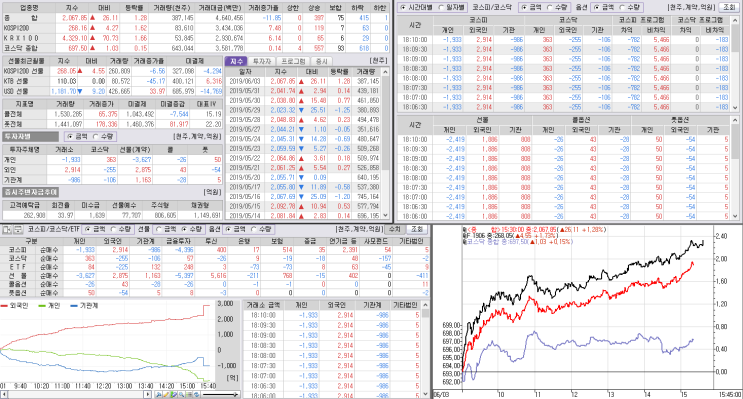This screenshot has height=399, width=743.
Task: Click down arrow of 거래소 금액 table scrollbar
Action: coord(425,394)
